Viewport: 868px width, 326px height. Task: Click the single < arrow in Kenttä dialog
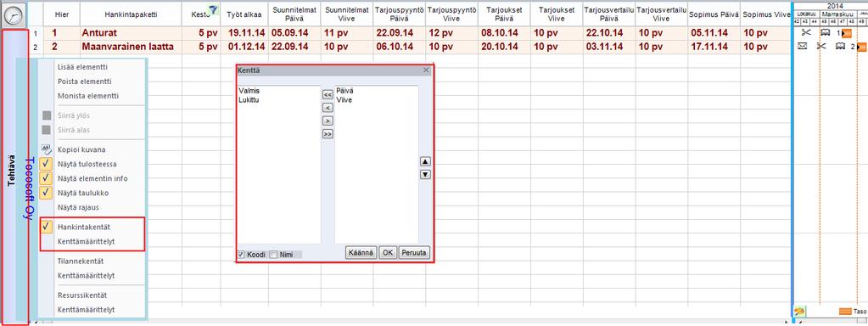pyautogui.click(x=328, y=107)
